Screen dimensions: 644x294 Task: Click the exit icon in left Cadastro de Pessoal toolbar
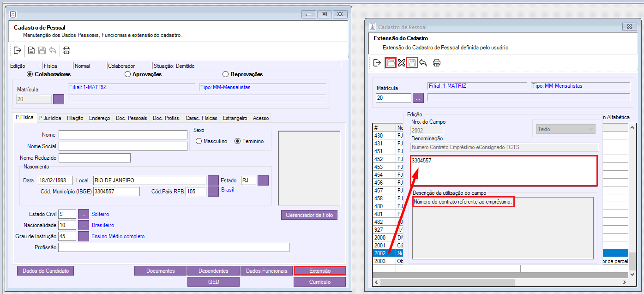coord(18,50)
